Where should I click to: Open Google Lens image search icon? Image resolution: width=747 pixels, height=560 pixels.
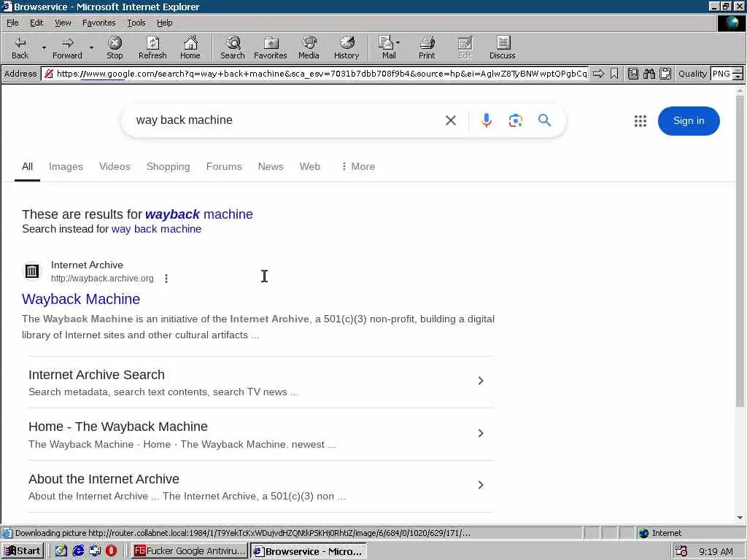click(x=515, y=120)
